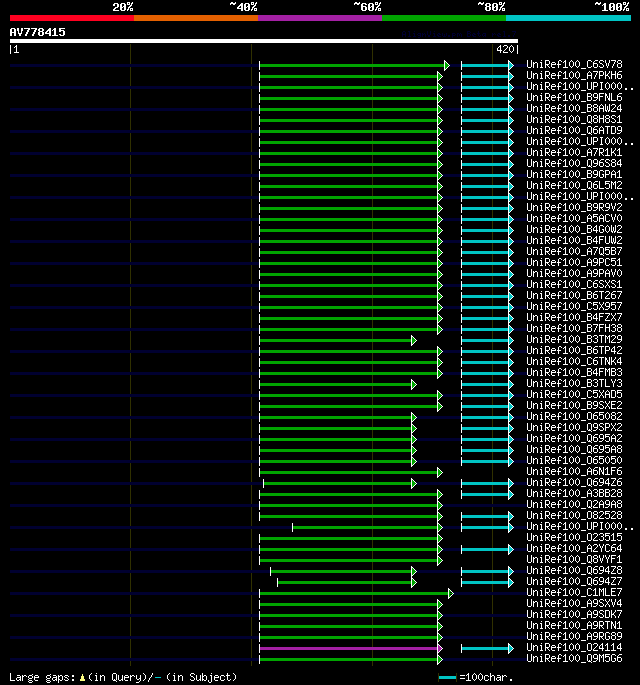Select the UniRef100_A9PC51 label

(574, 263)
